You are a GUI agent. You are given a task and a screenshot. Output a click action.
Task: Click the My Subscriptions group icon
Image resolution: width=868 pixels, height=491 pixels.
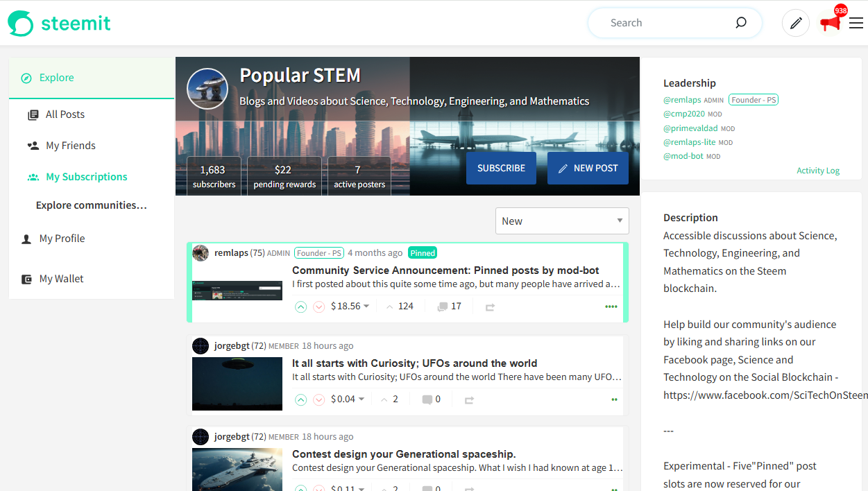pos(33,177)
